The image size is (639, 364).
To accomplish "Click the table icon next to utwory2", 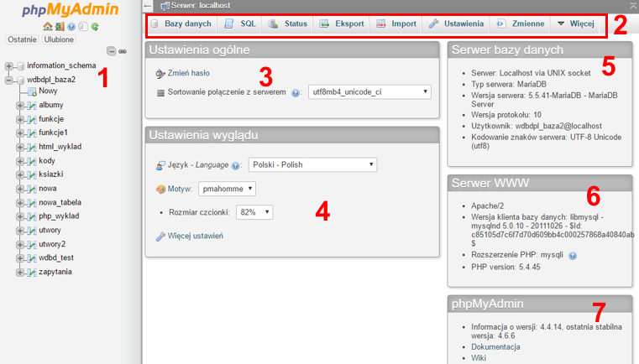I will coord(32,245).
